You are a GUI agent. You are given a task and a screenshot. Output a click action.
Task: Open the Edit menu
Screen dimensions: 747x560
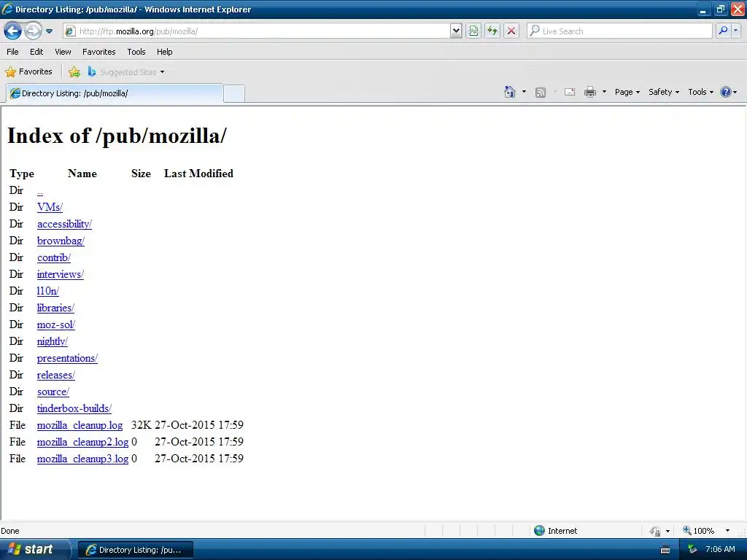pos(36,52)
